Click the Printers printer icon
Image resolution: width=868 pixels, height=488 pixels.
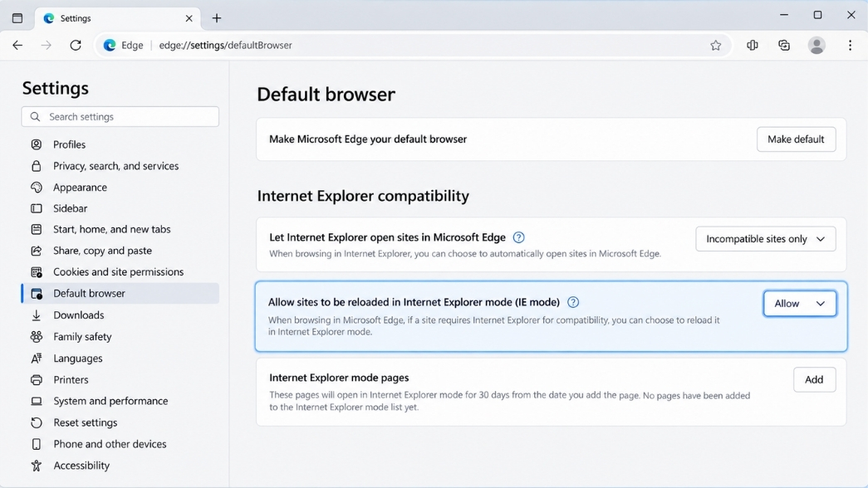pos(37,379)
